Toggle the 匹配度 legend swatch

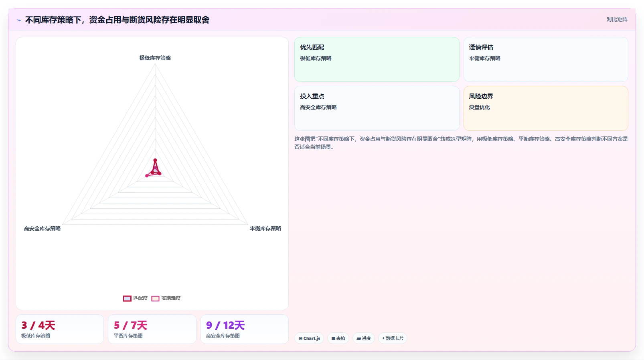[x=127, y=298]
